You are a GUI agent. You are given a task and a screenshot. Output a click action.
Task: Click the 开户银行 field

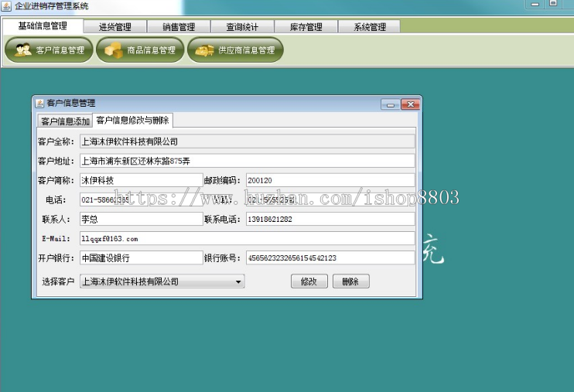pos(142,257)
